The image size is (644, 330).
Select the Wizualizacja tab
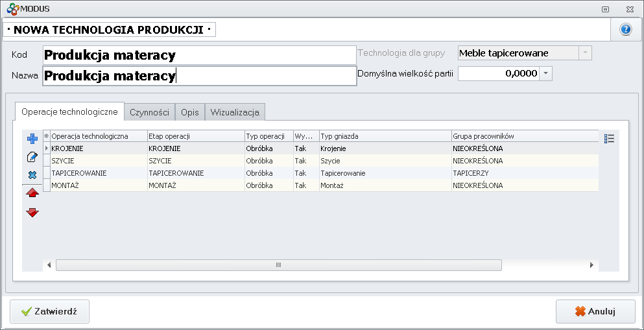[235, 112]
